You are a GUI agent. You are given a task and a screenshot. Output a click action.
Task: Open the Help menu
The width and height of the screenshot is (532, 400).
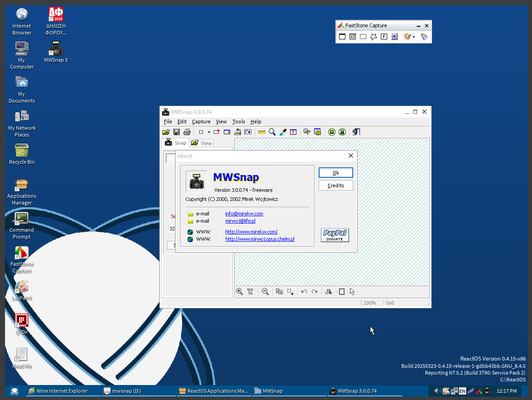coord(256,122)
